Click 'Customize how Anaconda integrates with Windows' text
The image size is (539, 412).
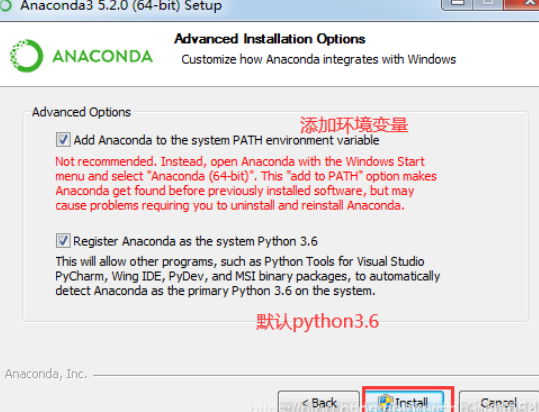tap(319, 59)
